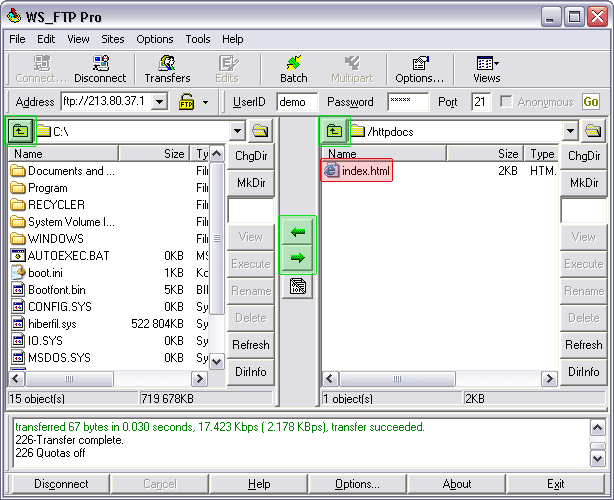Image resolution: width=614 pixels, height=500 pixels.
Task: Toggle the Anonymous checkbox
Action: click(x=507, y=102)
